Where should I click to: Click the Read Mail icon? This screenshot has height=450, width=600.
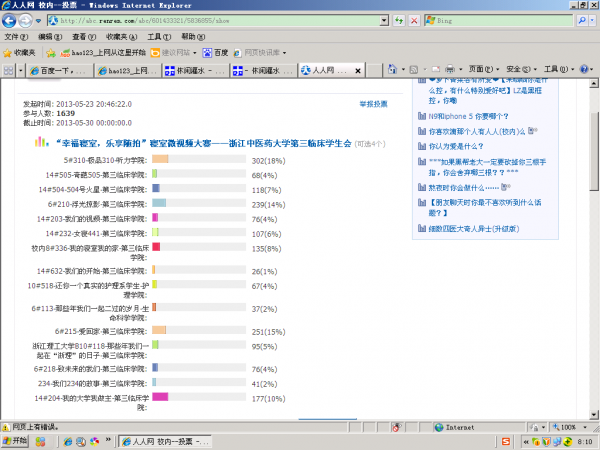click(x=435, y=69)
